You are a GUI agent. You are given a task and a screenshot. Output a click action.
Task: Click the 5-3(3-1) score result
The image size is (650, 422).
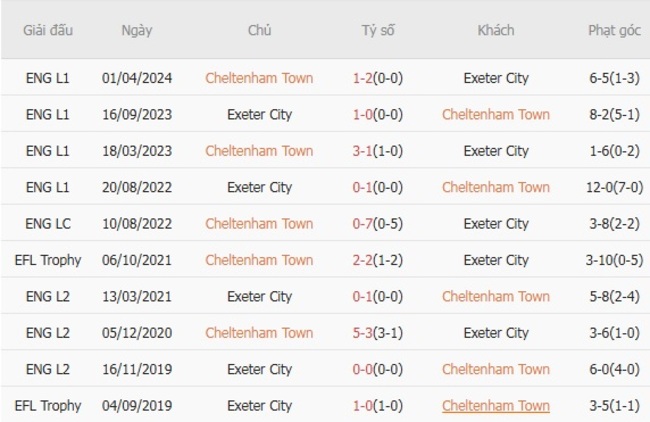(378, 332)
